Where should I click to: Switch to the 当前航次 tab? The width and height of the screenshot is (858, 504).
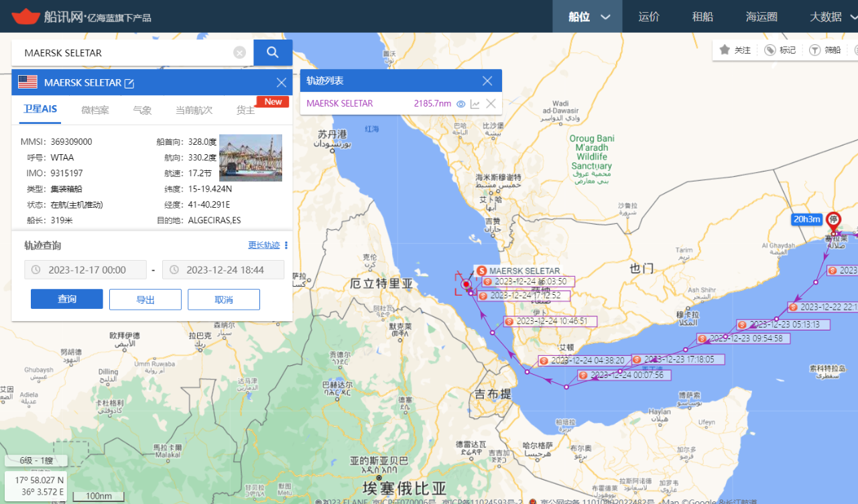pos(194,110)
